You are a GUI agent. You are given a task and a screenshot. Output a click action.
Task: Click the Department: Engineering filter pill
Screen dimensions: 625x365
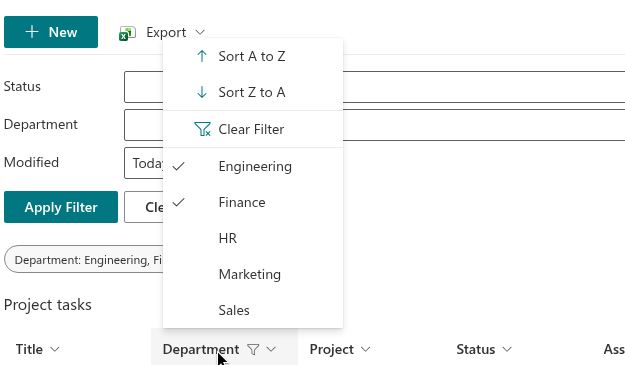pyautogui.click(x=84, y=259)
